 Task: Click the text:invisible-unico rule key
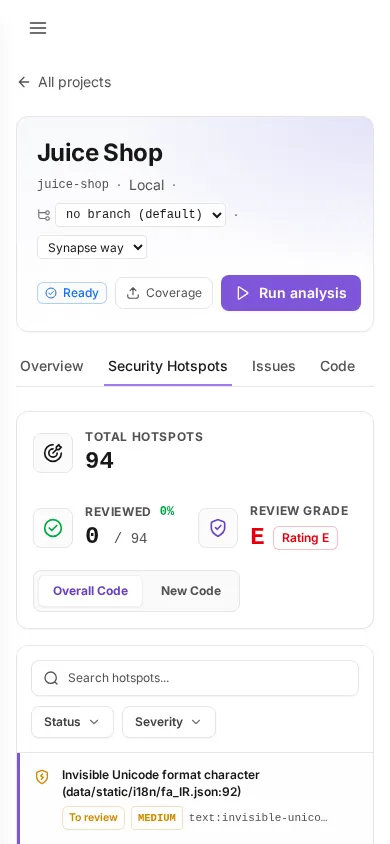pyautogui.click(x=258, y=818)
